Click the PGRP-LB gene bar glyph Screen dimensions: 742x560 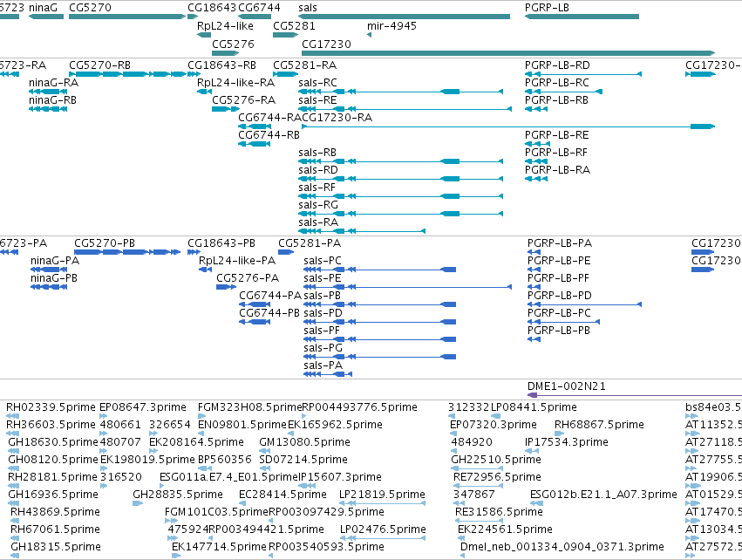click(x=582, y=17)
